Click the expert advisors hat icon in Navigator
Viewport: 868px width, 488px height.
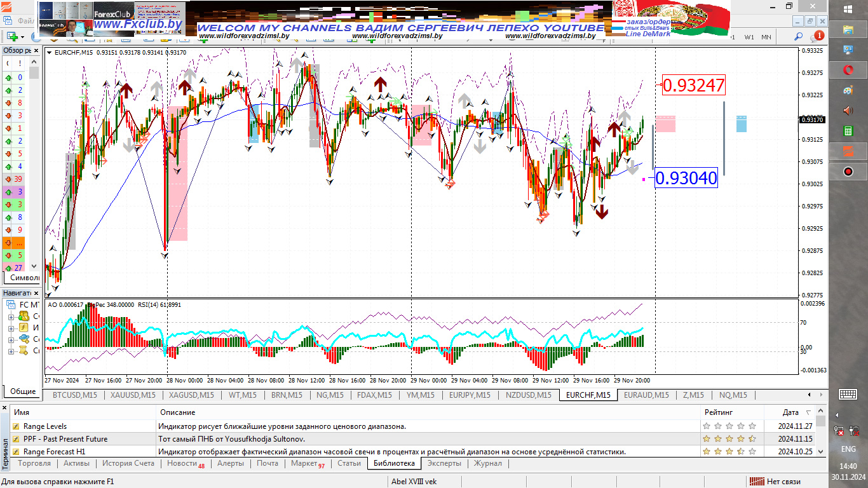click(x=24, y=339)
